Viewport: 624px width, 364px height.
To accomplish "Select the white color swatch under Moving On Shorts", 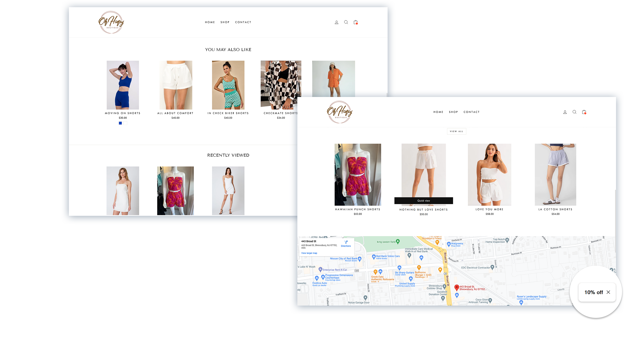I will pyautogui.click(x=125, y=123).
